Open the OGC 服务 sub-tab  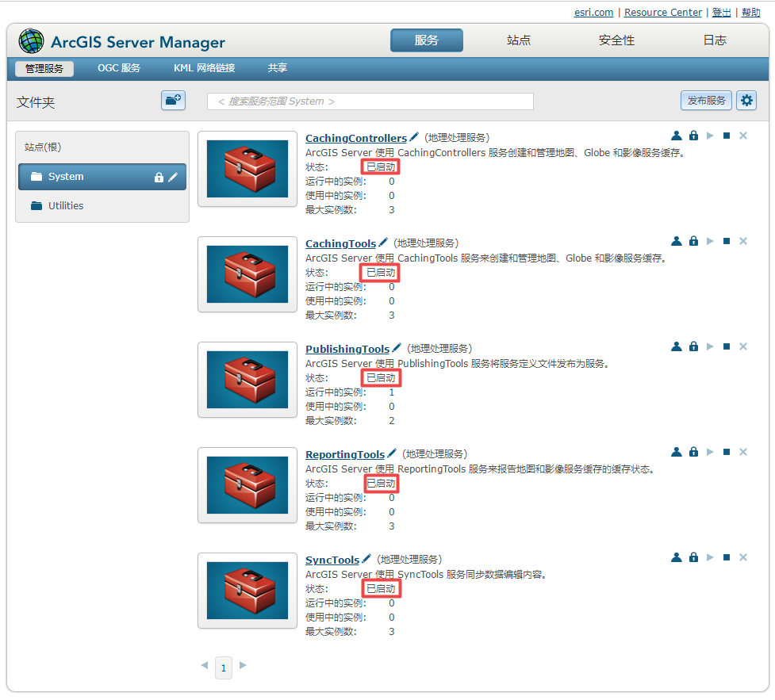(119, 68)
